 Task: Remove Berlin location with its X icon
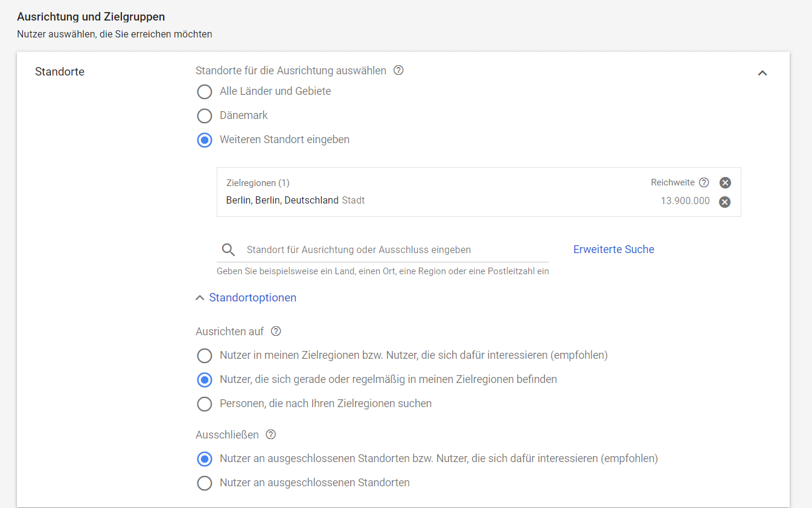pyautogui.click(x=725, y=202)
